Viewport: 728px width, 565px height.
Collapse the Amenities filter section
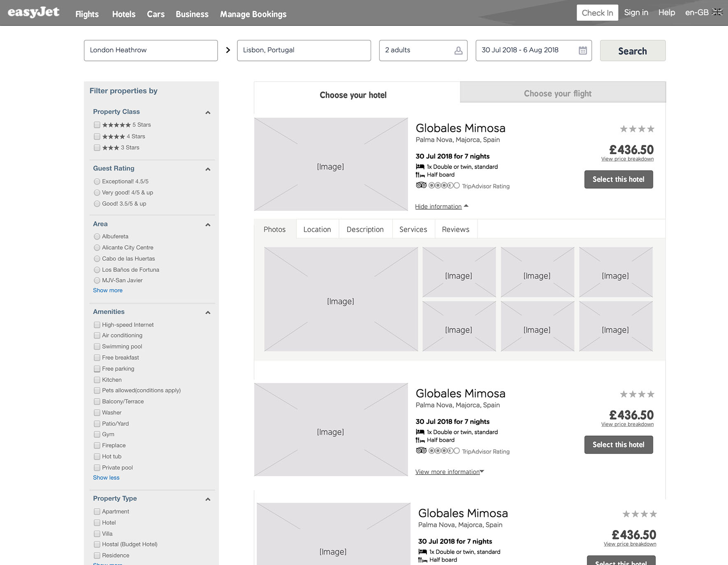point(208,313)
